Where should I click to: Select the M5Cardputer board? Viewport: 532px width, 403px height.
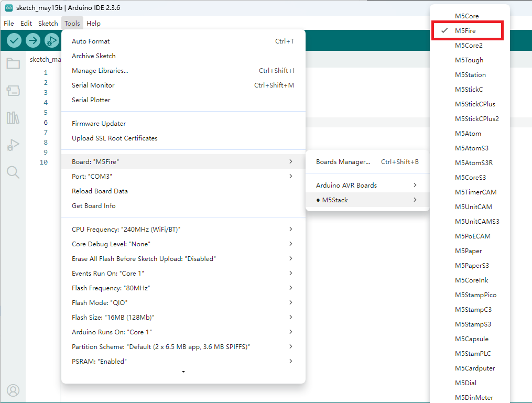click(x=470, y=368)
